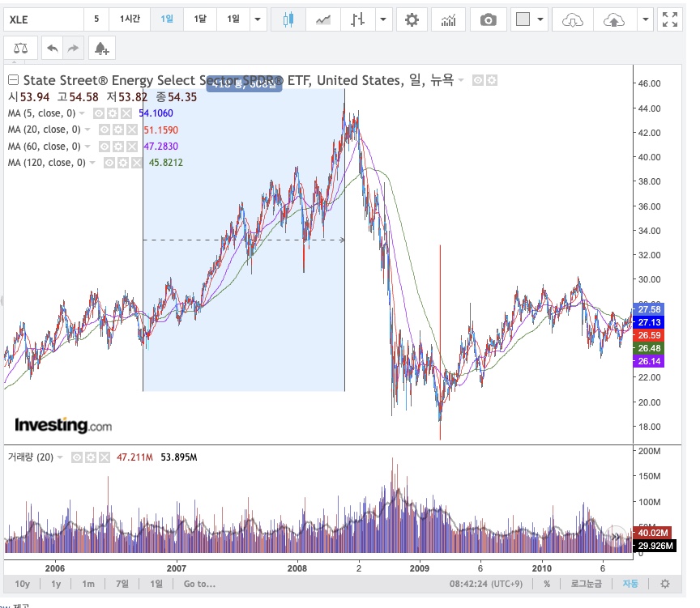Image resolution: width=700 pixels, height=608 pixels.
Task: Choose the 1일 date range at bottom
Action: pos(156,584)
